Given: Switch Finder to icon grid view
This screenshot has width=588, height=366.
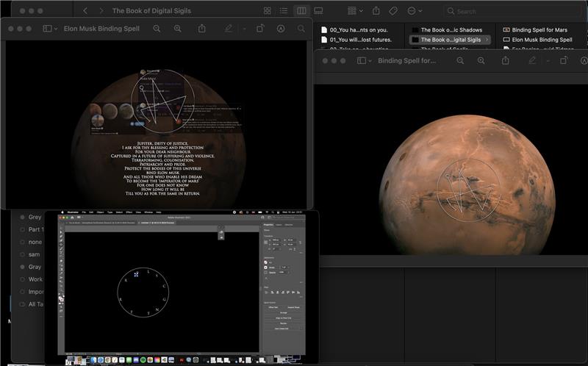Looking at the screenshot, I should (266, 11).
